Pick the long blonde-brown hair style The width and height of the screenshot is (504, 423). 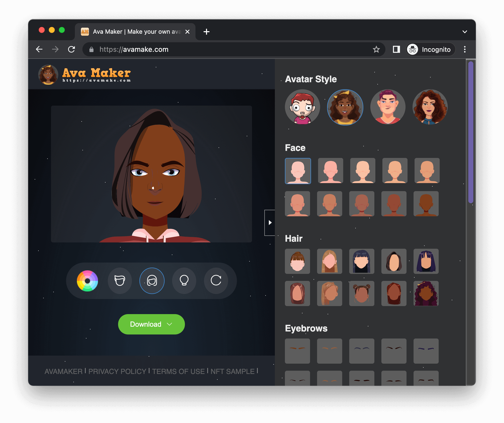tap(330, 261)
